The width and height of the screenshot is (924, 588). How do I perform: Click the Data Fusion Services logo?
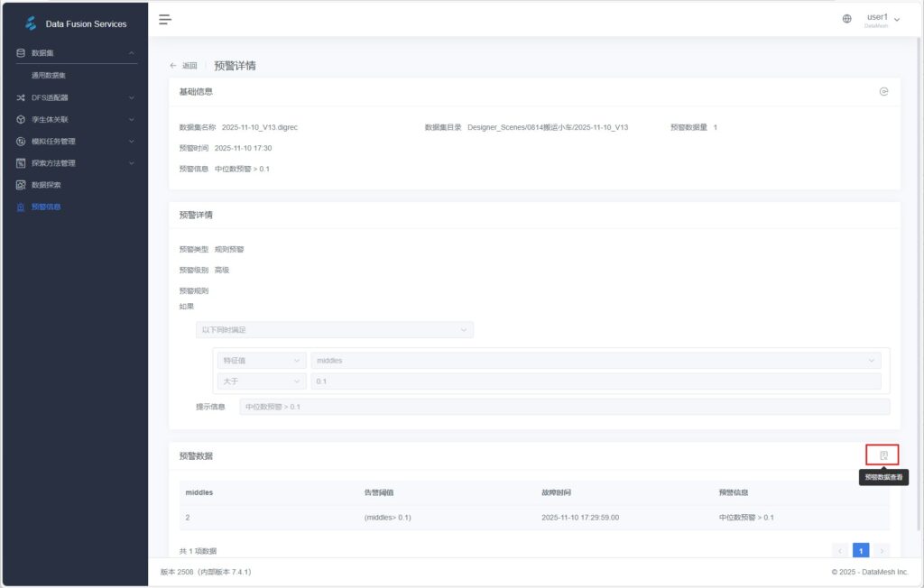32,23
